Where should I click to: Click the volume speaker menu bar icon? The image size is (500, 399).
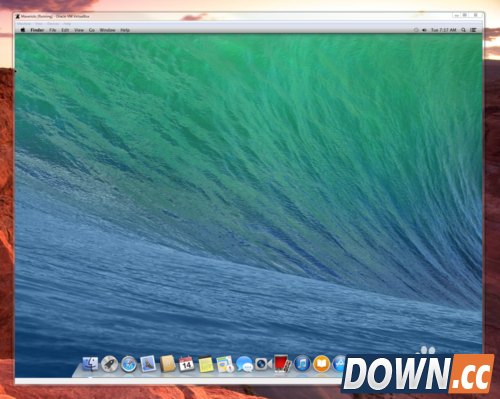(424, 30)
